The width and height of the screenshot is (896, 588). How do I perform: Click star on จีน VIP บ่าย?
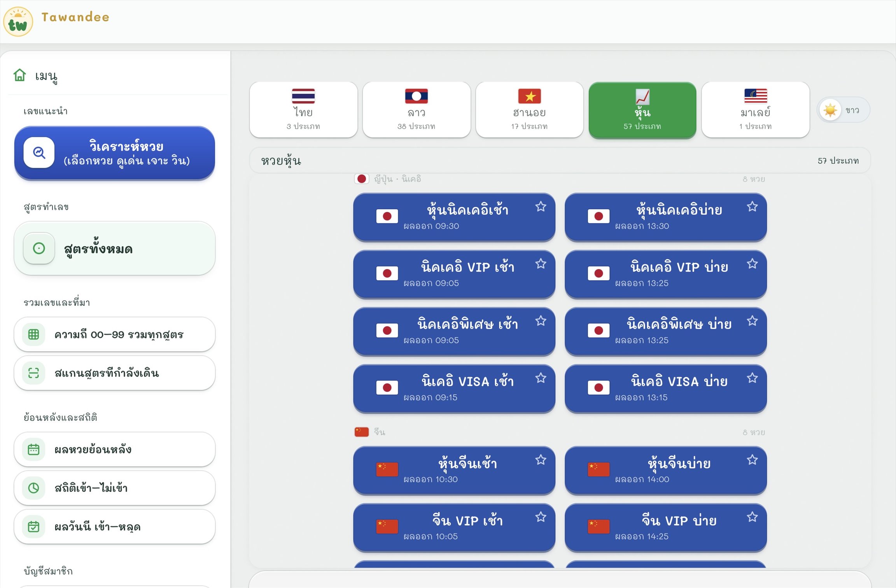tap(752, 517)
